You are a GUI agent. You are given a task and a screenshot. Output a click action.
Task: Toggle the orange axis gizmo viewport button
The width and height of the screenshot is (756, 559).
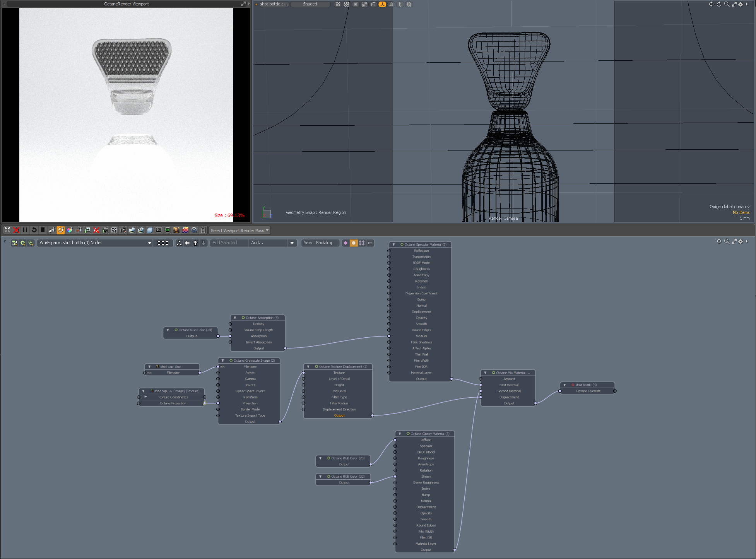382,4
